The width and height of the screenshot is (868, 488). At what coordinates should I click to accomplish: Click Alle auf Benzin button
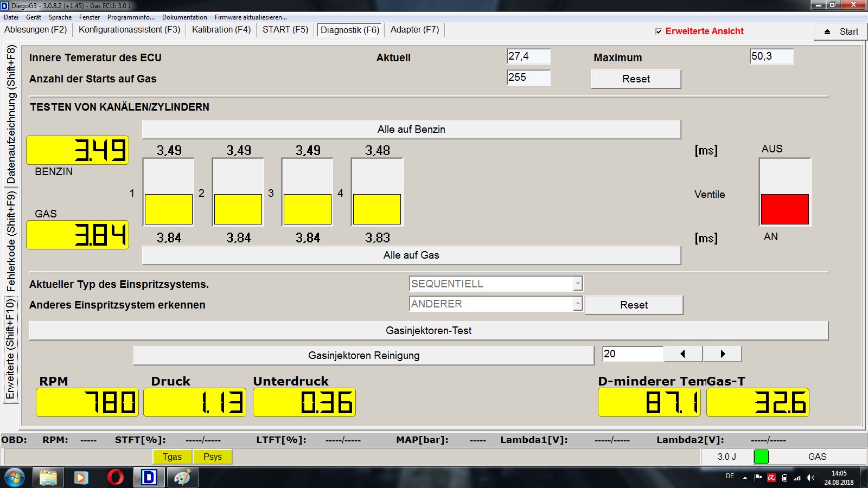[411, 129]
